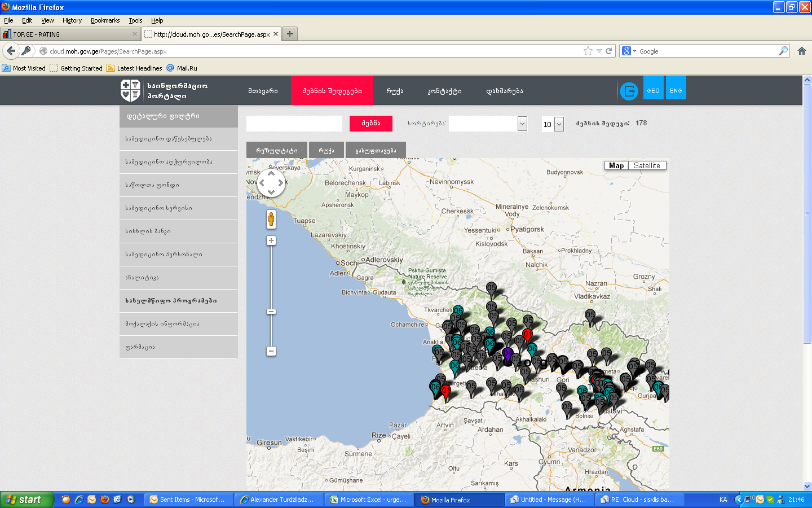Click the blue login icon in header
Viewport: 812px width, 508px height.
point(629,91)
